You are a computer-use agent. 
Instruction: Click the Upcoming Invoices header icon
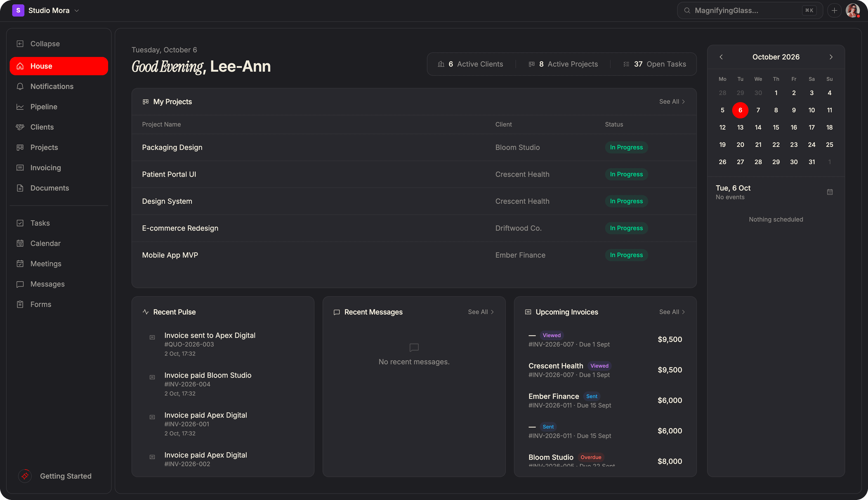coord(528,312)
